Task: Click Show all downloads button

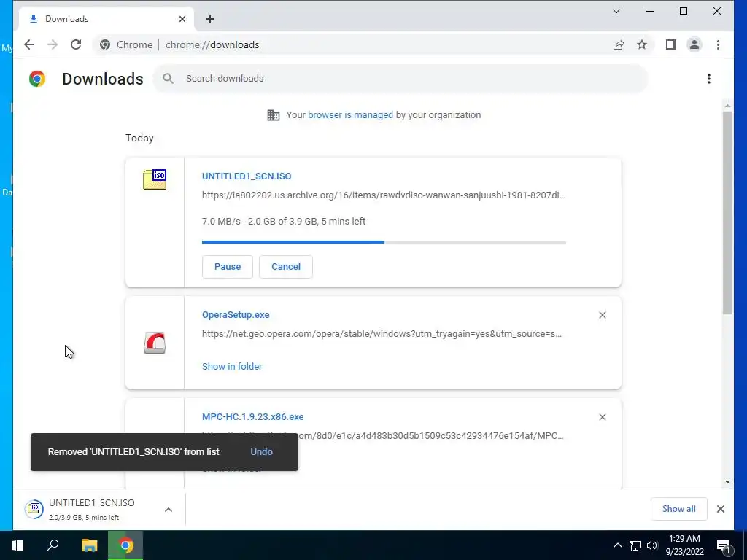Action: coord(679,509)
